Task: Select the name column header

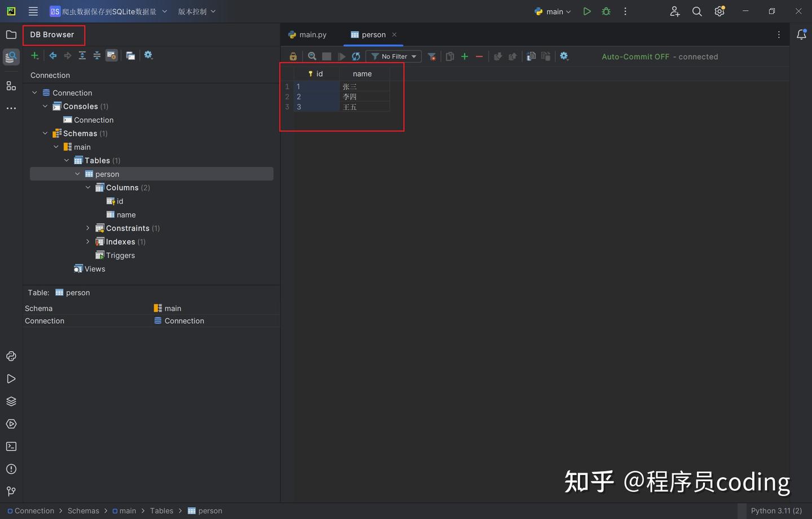Action: pos(363,74)
